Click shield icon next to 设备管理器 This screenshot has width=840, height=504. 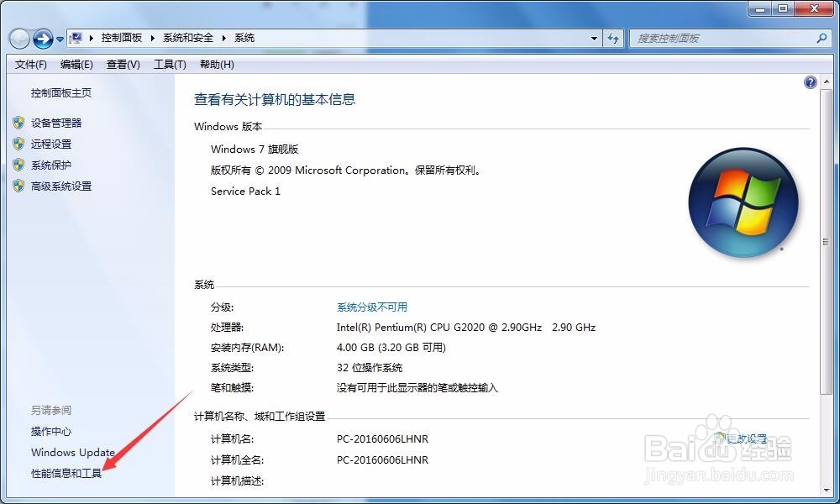(18, 123)
